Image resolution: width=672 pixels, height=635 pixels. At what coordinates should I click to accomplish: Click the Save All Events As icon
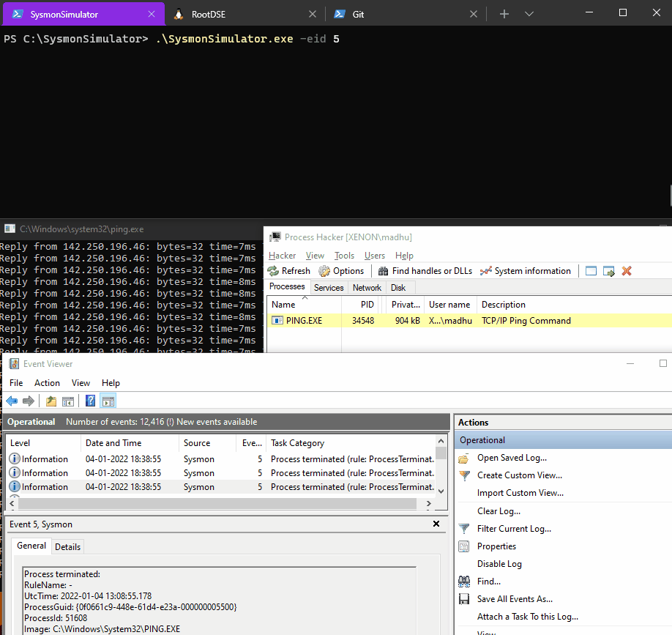click(464, 598)
